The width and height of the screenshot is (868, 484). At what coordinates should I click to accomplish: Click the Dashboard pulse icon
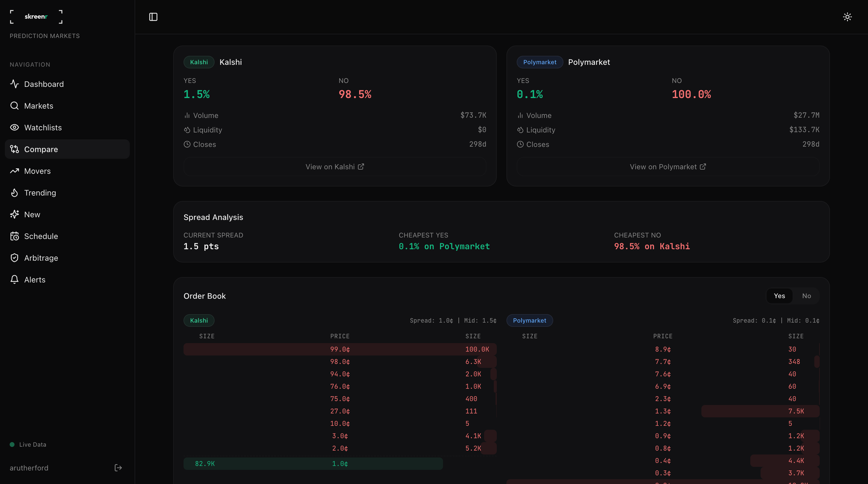tap(14, 84)
